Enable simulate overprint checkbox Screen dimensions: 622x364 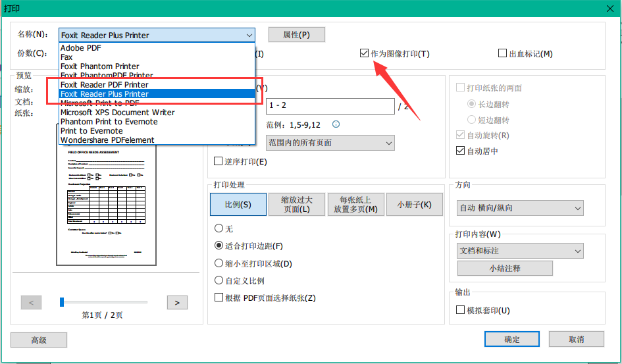tap(460, 309)
